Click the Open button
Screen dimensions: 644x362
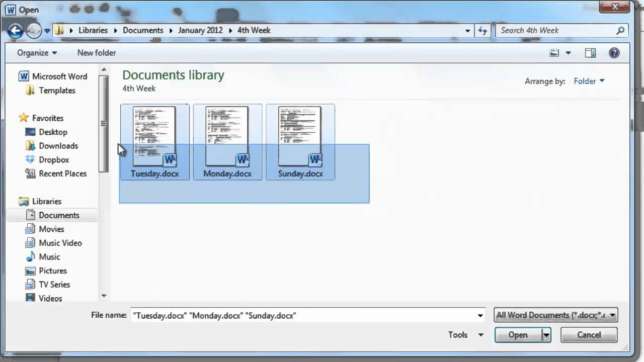pos(518,335)
